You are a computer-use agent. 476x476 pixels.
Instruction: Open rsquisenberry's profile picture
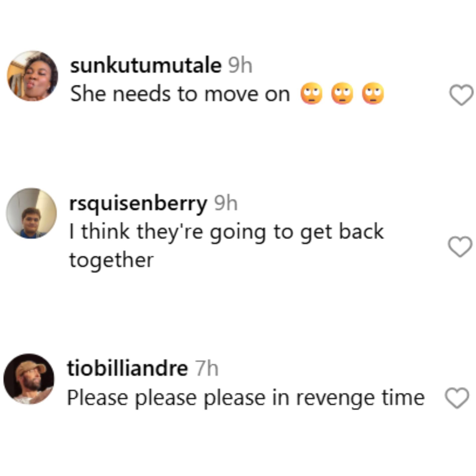pyautogui.click(x=32, y=213)
